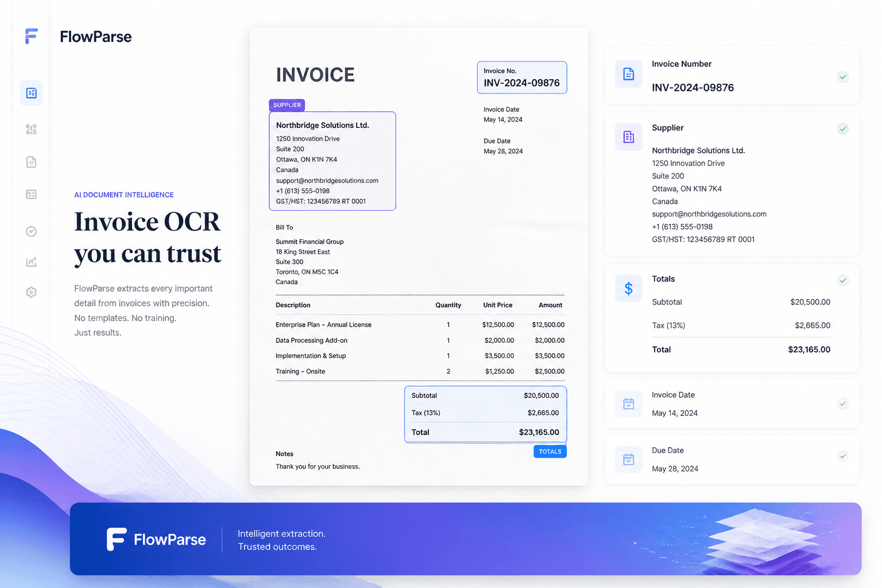Select the highlighted supplier address box on the invoice
882x588 pixels.
click(x=332, y=161)
